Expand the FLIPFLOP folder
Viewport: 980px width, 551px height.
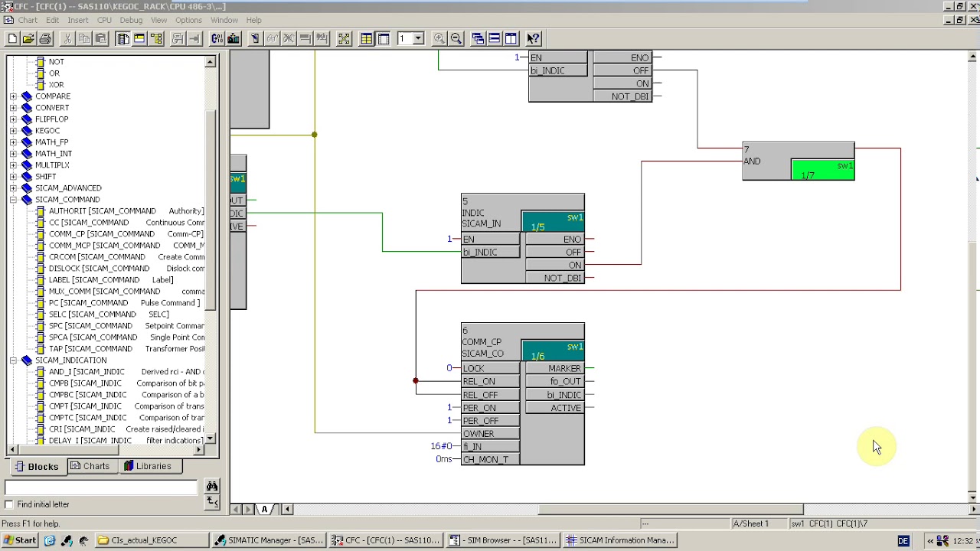pyautogui.click(x=13, y=119)
